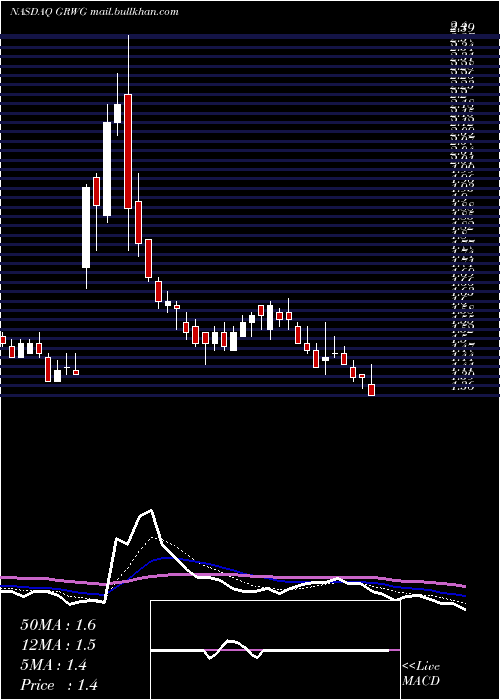Click the tallest red candlestick at the peak
The width and height of the screenshot is (500, 700).
[128, 151]
